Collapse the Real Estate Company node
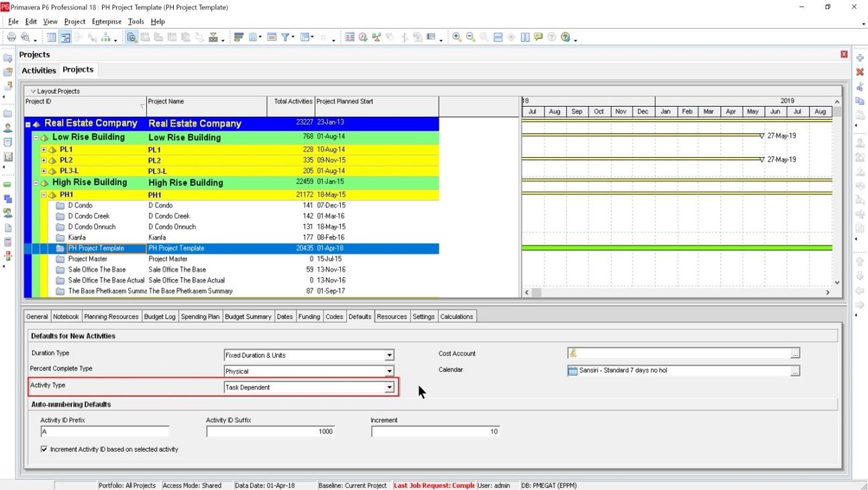 tap(28, 124)
